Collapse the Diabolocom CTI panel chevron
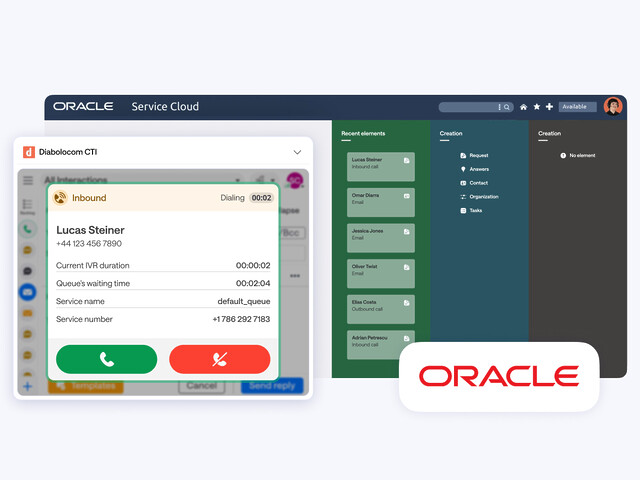The height and width of the screenshot is (480, 640). tap(297, 152)
